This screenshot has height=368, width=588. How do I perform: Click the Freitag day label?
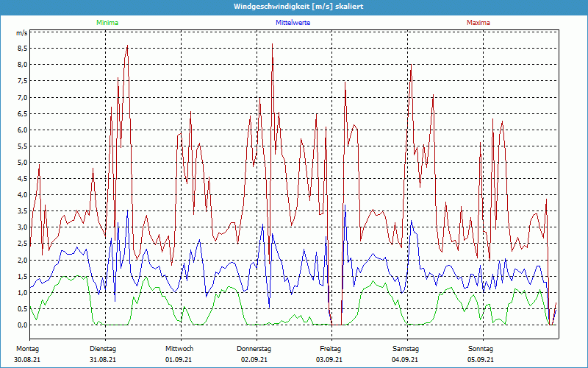pyautogui.click(x=330, y=349)
